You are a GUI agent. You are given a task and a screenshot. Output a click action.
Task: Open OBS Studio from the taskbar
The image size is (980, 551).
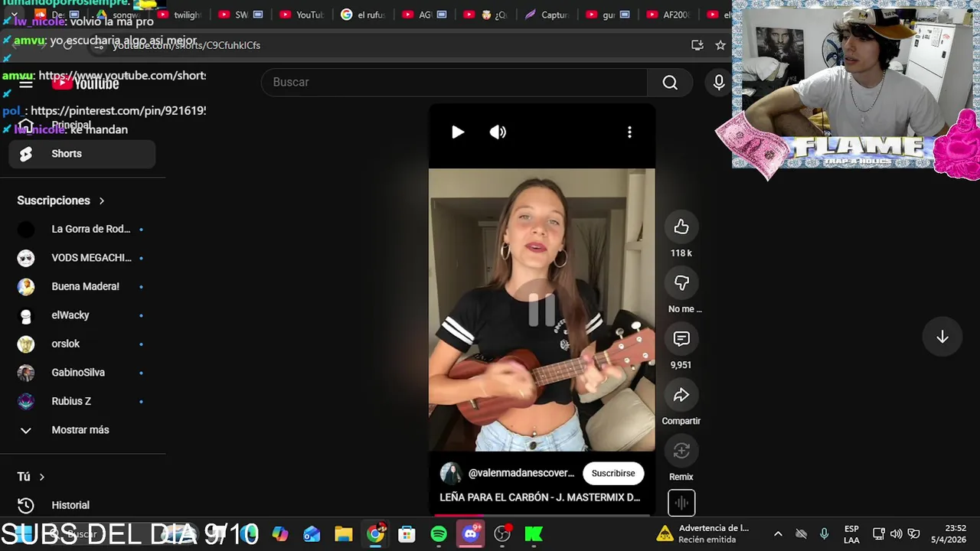502,534
